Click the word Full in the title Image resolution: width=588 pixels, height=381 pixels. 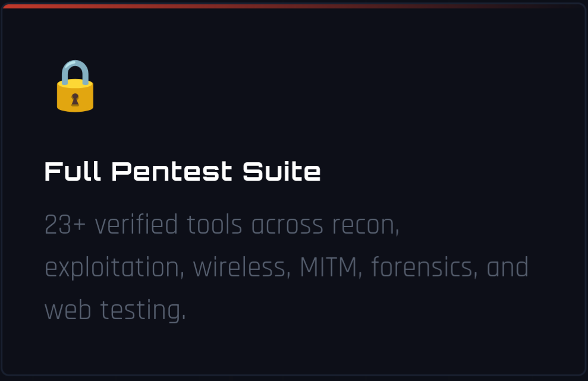pos(73,172)
